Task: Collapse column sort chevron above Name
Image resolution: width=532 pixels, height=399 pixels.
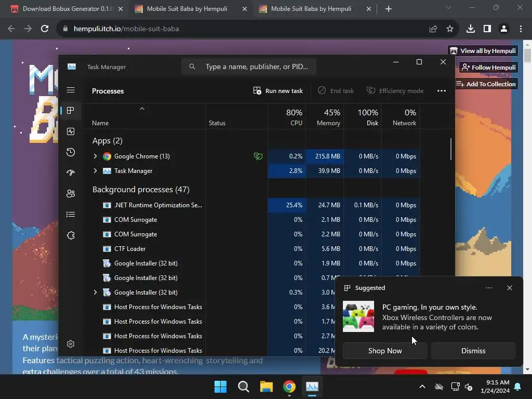Action: [142, 109]
